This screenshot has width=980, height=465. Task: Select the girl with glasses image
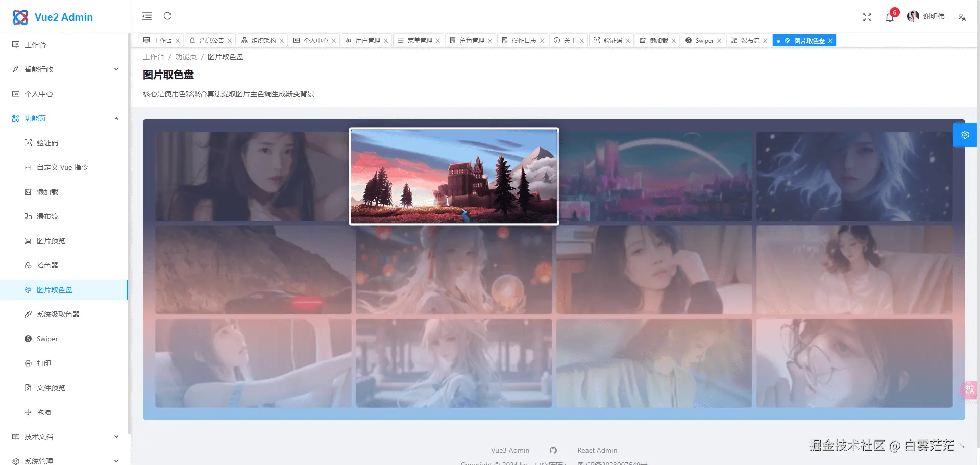click(x=854, y=363)
